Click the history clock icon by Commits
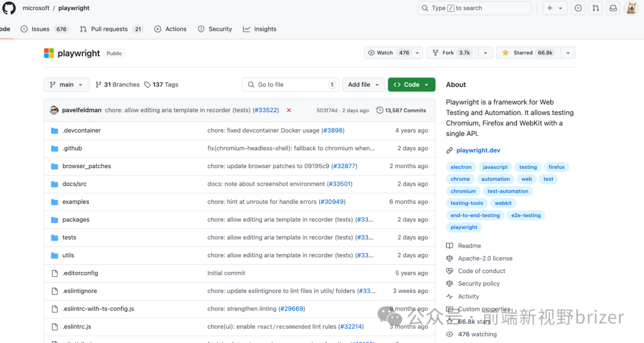The width and height of the screenshot is (644, 343). pyautogui.click(x=379, y=110)
